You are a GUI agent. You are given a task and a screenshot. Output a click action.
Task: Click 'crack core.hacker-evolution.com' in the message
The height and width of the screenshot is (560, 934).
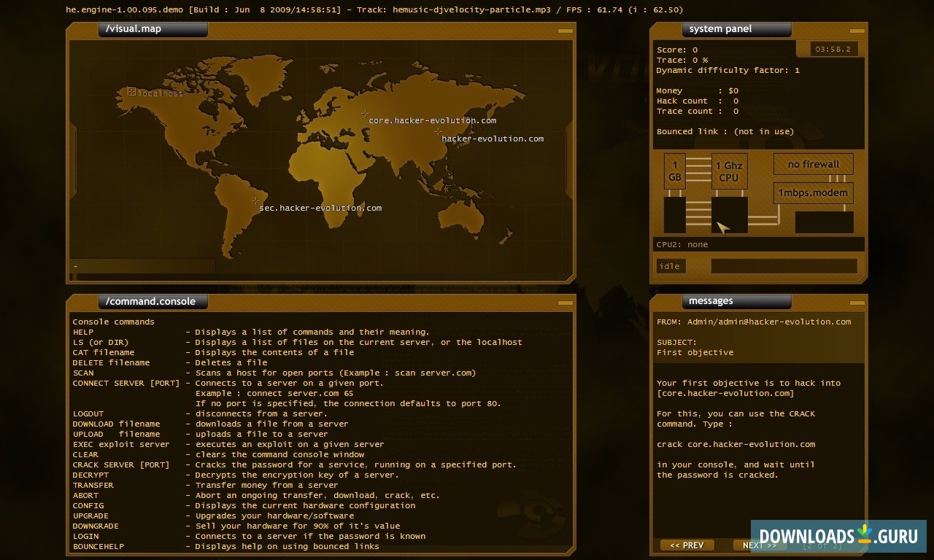pos(736,444)
